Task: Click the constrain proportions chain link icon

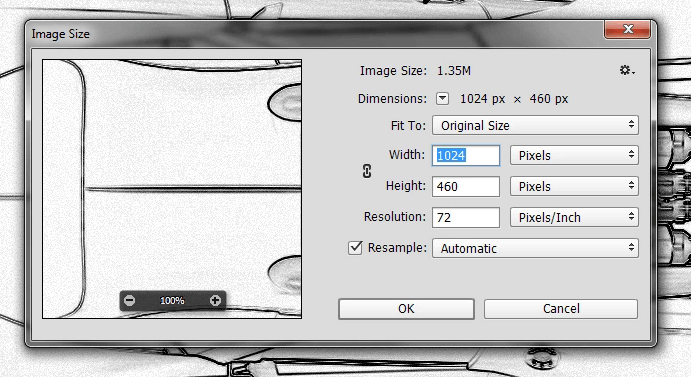Action: [x=367, y=171]
